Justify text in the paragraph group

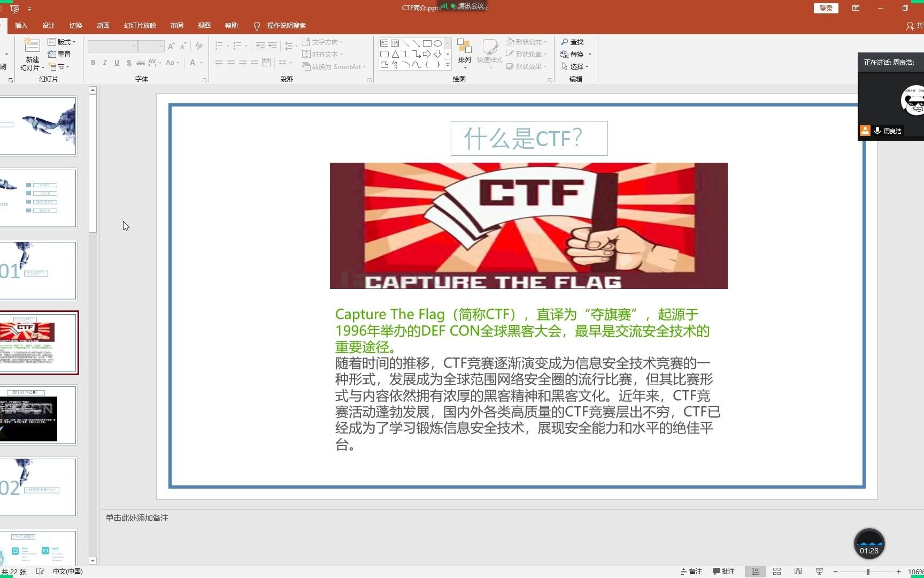tap(255, 63)
